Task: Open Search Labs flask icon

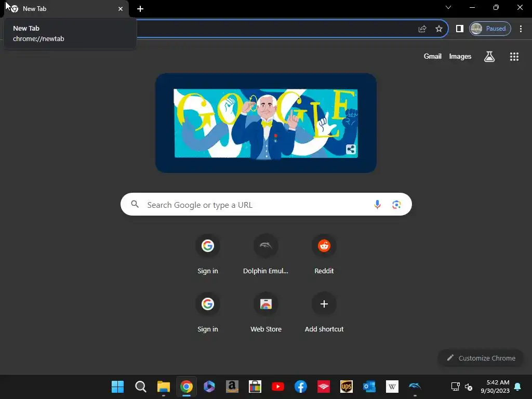Action: coord(489,56)
